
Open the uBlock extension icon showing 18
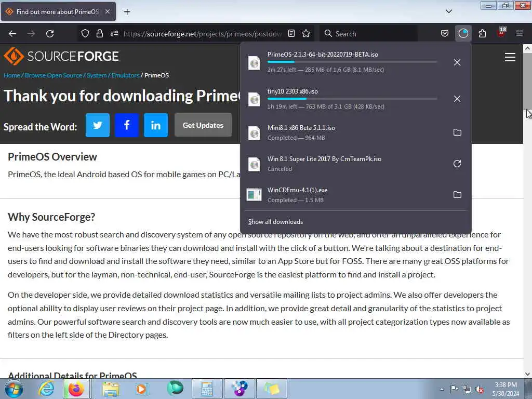501,33
